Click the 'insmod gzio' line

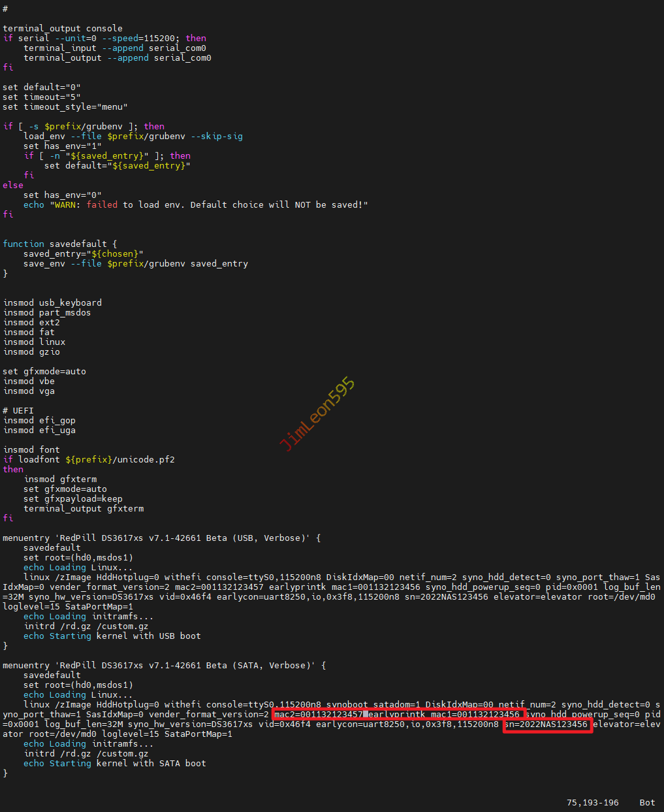pyautogui.click(x=31, y=352)
